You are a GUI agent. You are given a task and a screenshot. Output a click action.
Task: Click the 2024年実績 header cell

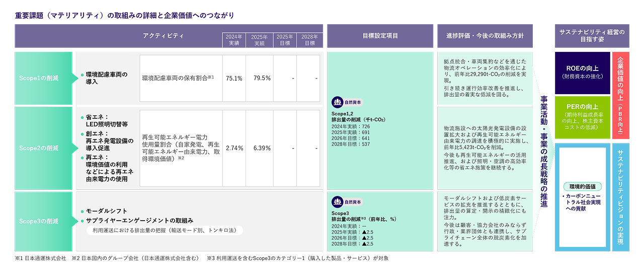coord(234,40)
